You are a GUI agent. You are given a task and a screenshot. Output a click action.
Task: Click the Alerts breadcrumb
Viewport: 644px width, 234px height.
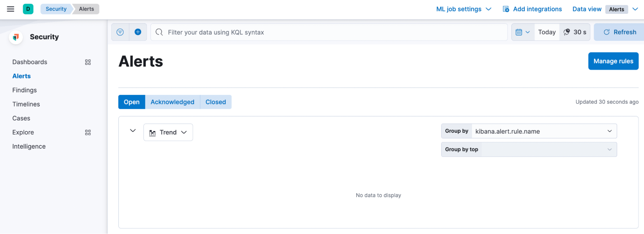[86, 9]
